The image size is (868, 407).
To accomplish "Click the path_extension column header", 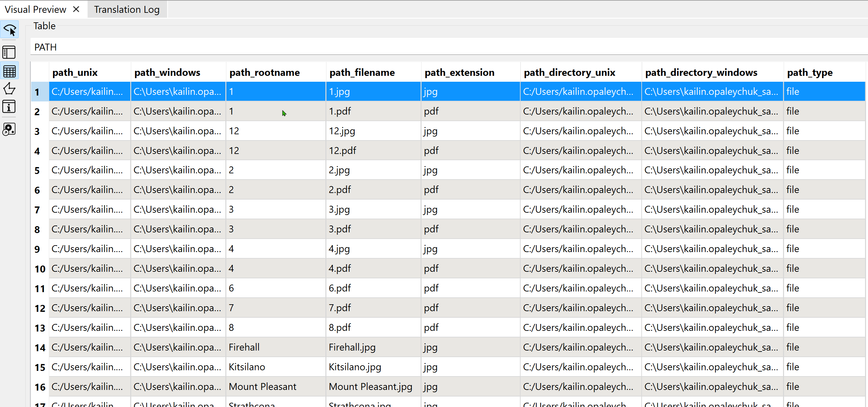I will (470, 72).
